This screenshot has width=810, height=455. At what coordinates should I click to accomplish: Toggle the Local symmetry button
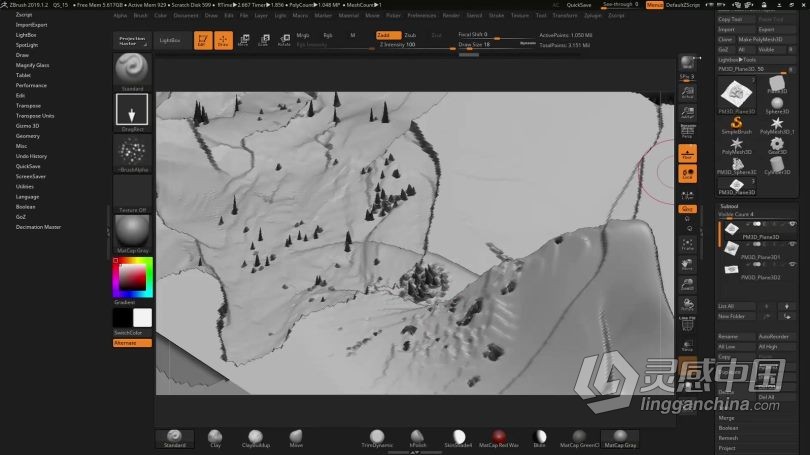[687, 174]
